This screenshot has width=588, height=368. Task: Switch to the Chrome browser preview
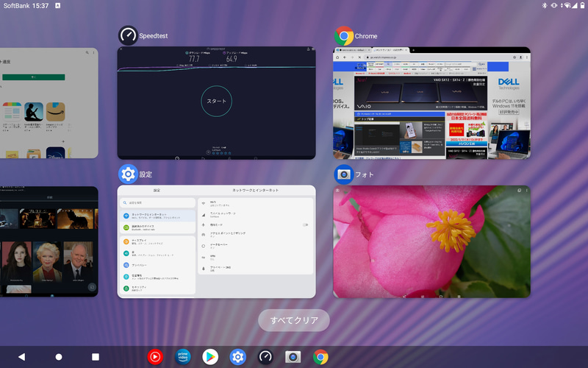(x=431, y=103)
